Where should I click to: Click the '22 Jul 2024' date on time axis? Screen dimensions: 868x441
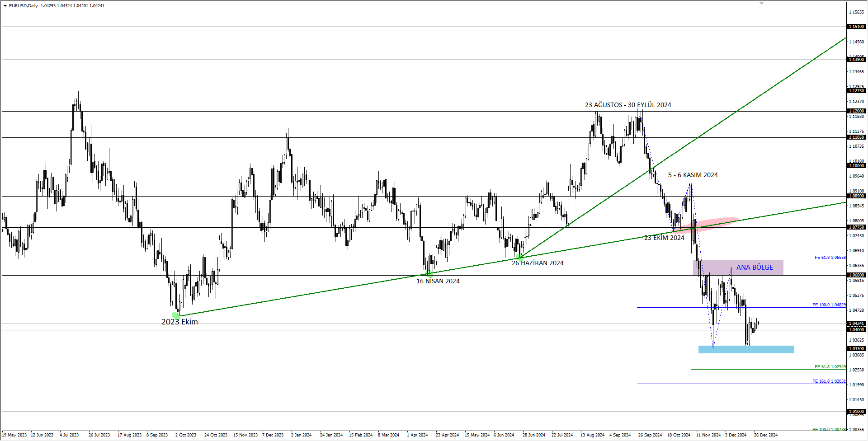tap(562, 435)
